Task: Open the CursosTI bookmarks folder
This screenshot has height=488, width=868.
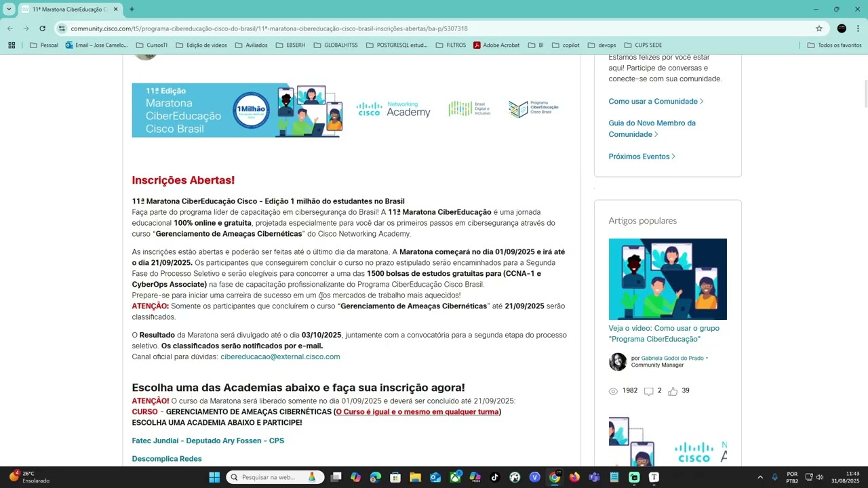Action: coord(151,45)
